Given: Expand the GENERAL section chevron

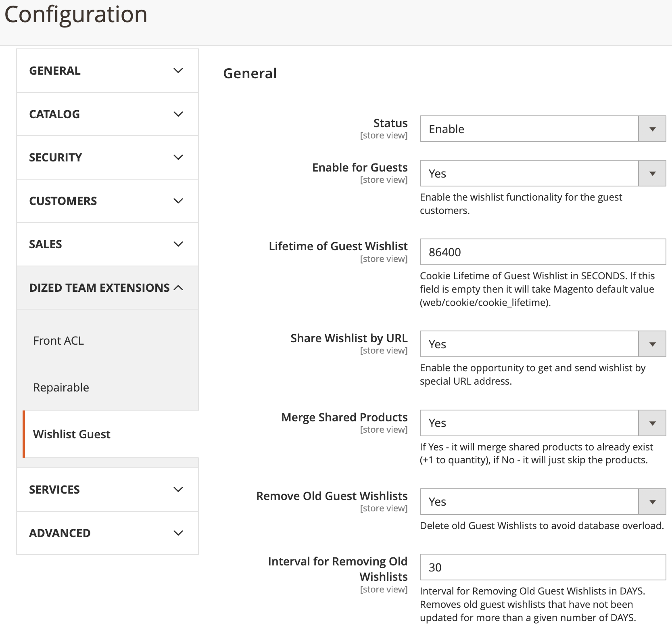Looking at the screenshot, I should click(178, 71).
